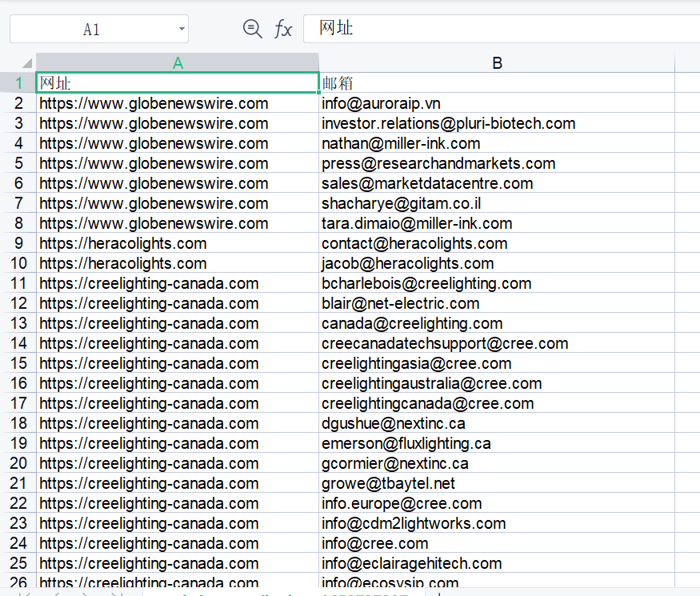This screenshot has height=596, width=700.
Task: Click cell contact@heracolights.com
Action: 497,243
